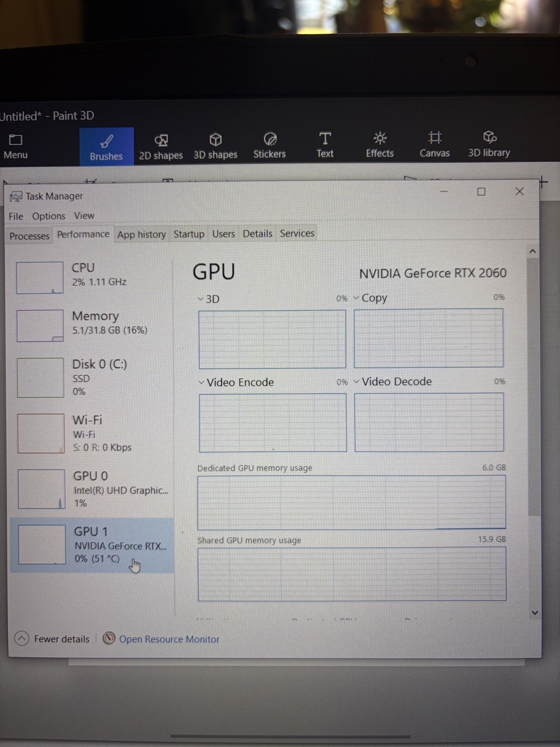560x747 pixels.
Task: Click the Resource Monitor icon
Action: point(109,638)
